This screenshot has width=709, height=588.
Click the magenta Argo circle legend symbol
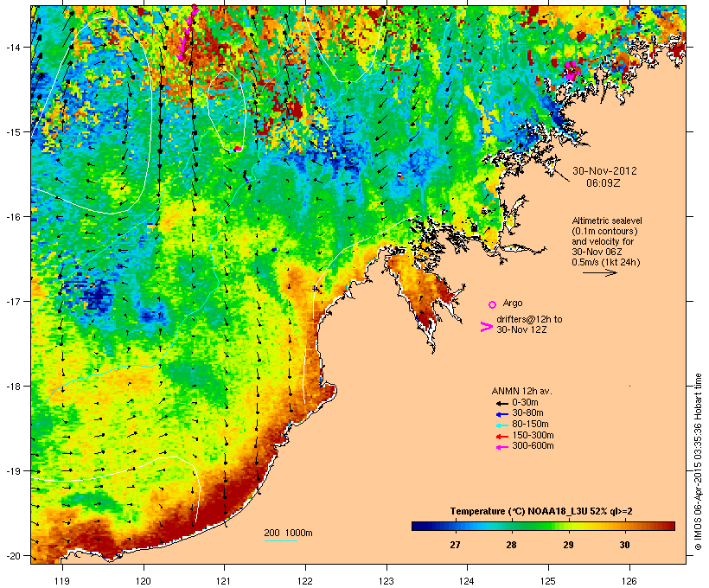pyautogui.click(x=492, y=304)
